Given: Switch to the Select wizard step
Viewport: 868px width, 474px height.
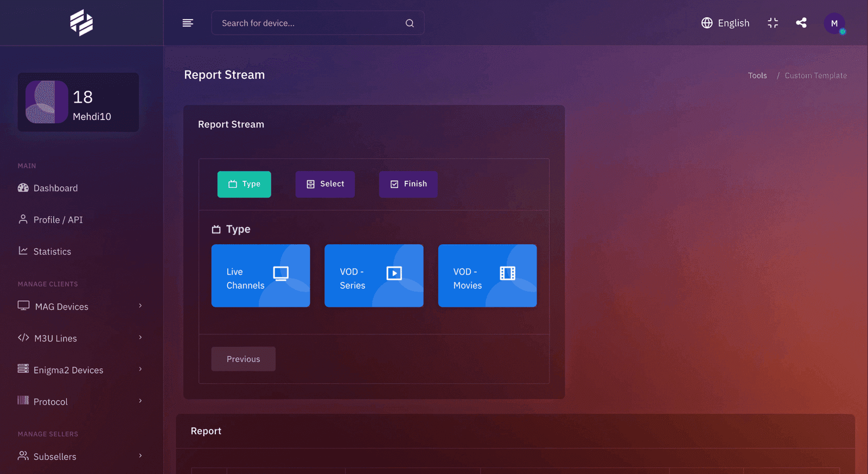Looking at the screenshot, I should [325, 184].
